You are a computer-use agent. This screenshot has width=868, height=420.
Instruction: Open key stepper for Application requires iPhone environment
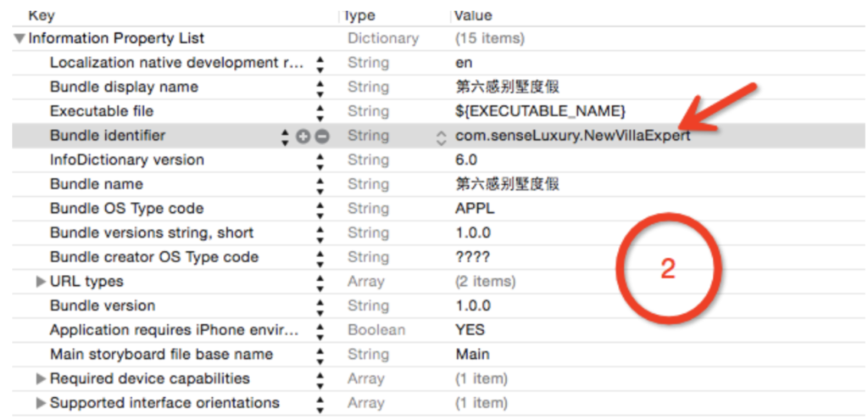pos(320,332)
